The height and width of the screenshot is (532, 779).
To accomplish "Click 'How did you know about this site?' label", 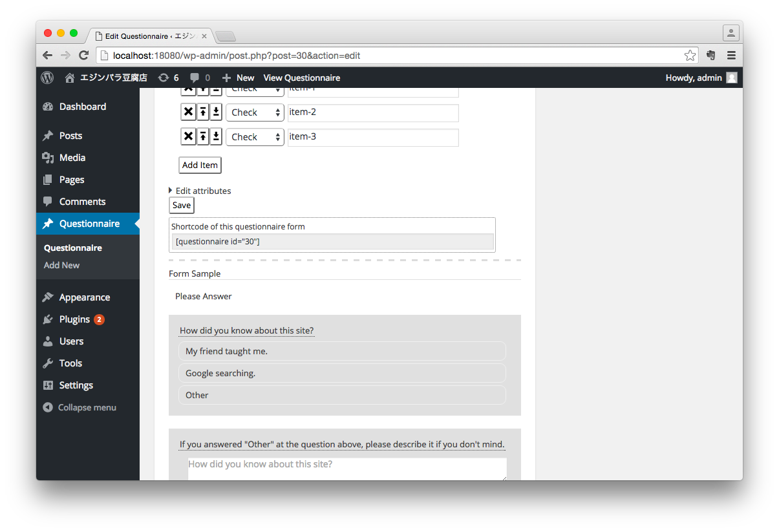I will click(247, 330).
